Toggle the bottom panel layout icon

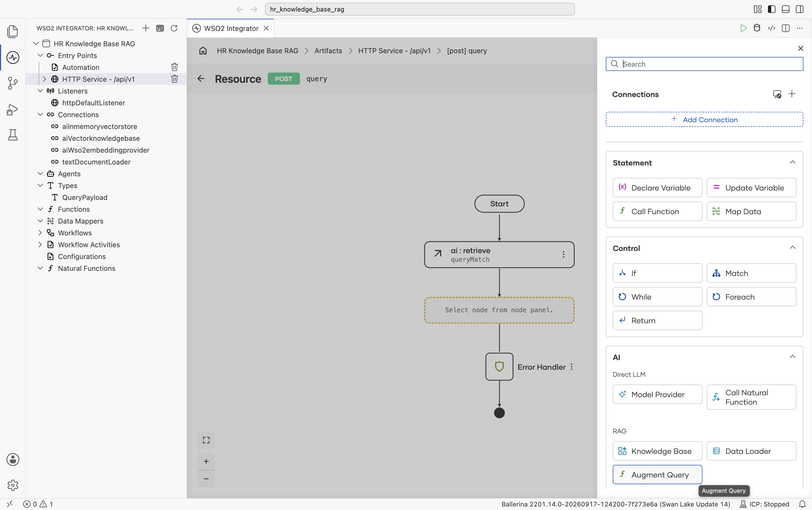pyautogui.click(x=786, y=9)
